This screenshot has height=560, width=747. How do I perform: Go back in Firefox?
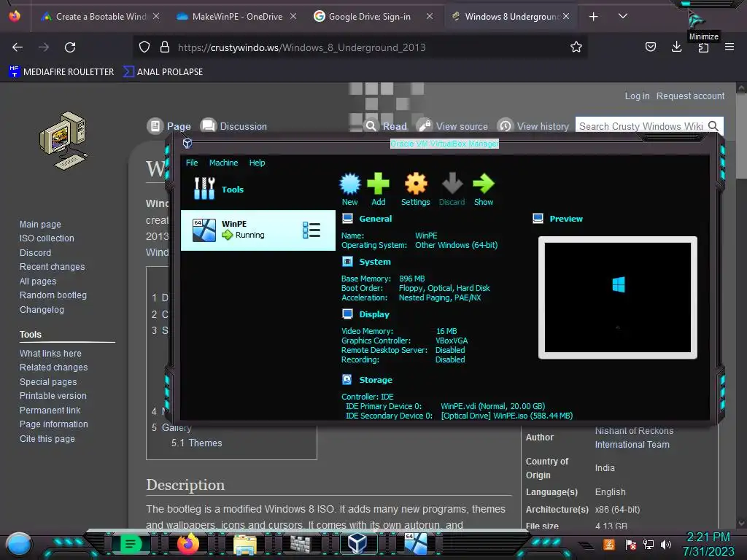coord(18,47)
